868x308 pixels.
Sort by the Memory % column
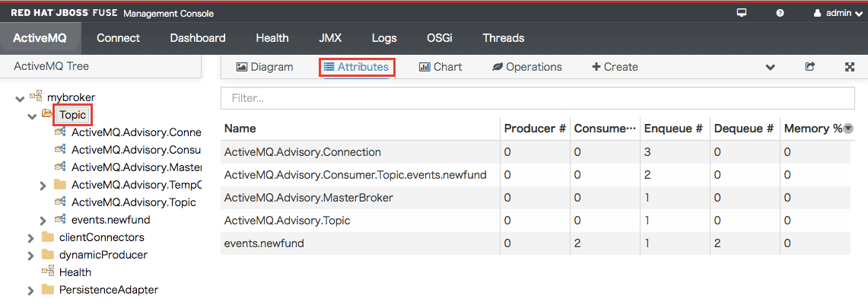click(x=812, y=129)
